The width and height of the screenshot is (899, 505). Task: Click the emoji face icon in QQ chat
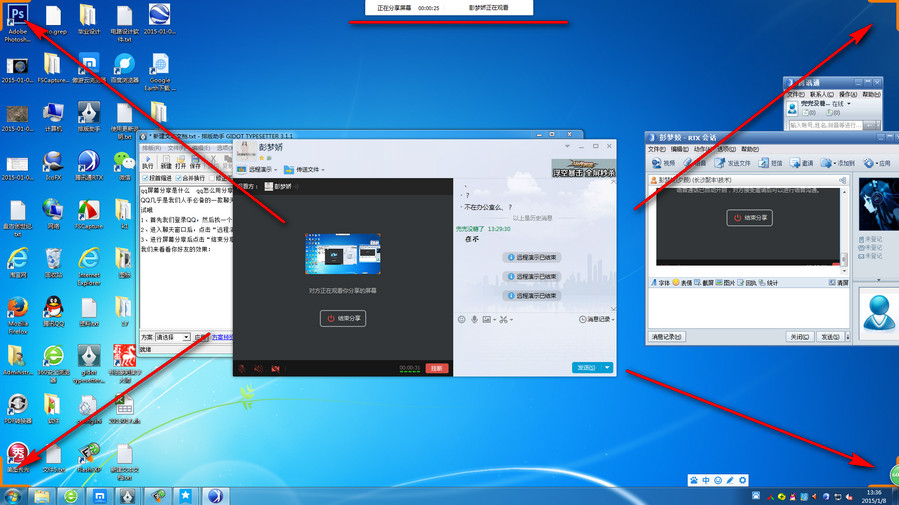point(461,319)
